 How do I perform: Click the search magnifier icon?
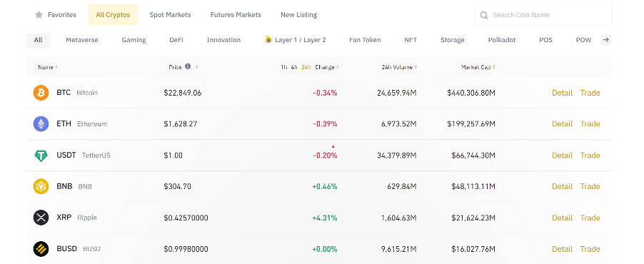click(x=484, y=15)
